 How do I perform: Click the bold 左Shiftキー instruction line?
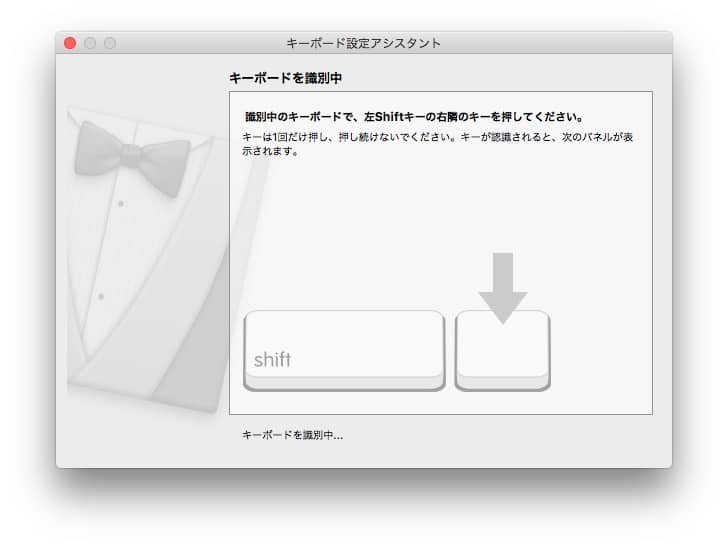(414, 117)
